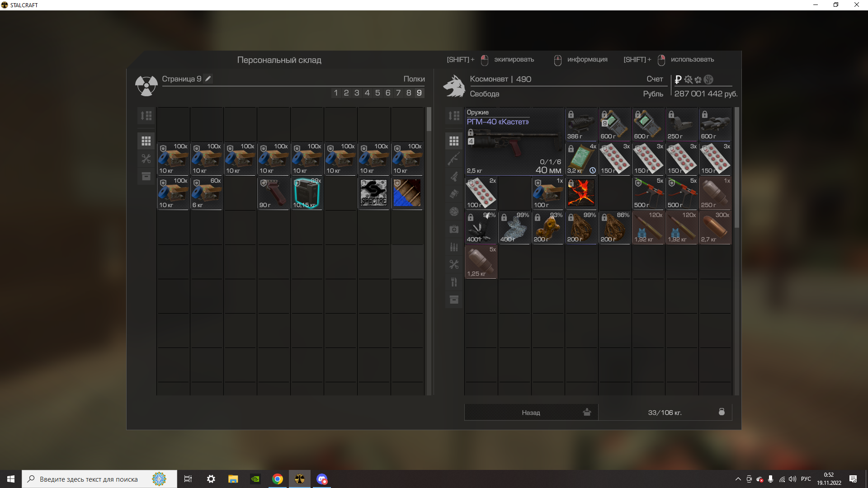Click the 287 001 442 руб. balance
This screenshot has height=488, width=868.
706,94
